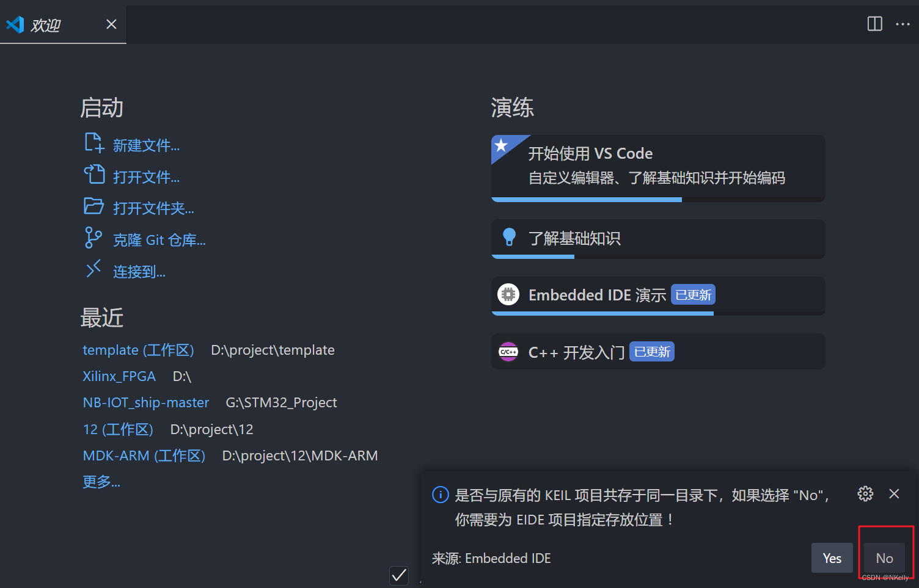
Task: Open the C++ 开发入门 walkthrough
Action: tap(658, 351)
